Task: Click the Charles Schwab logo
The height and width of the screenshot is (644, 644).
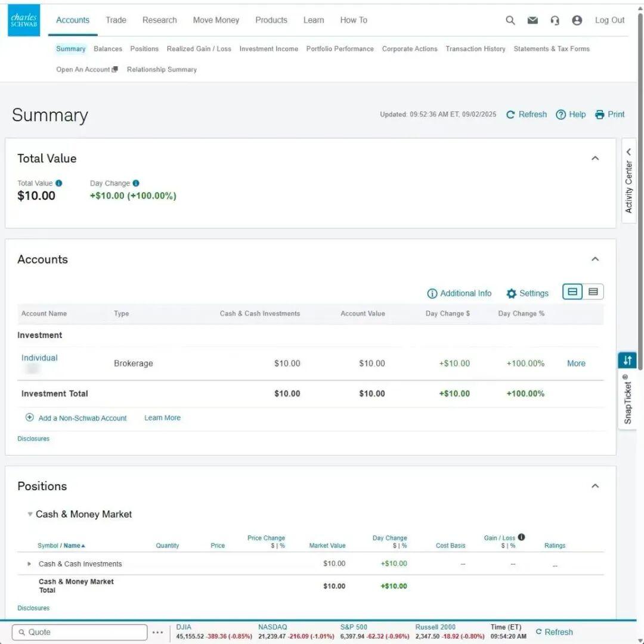Action: (24, 20)
